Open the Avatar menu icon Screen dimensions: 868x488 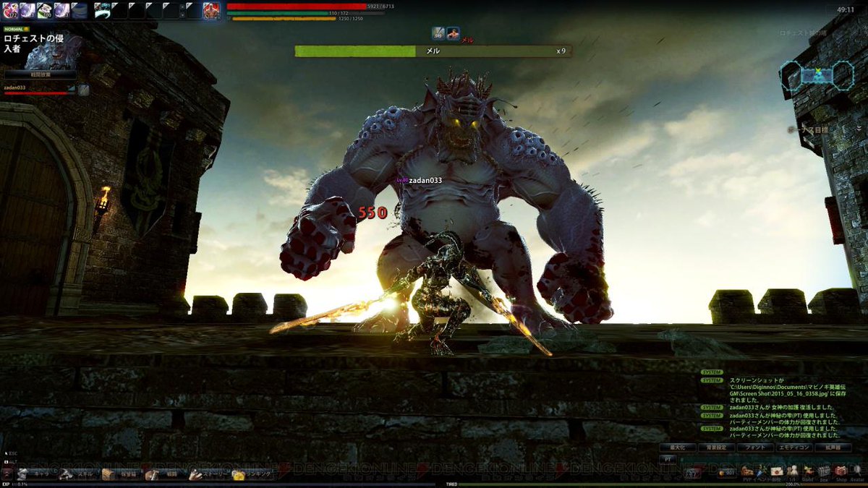(857, 471)
